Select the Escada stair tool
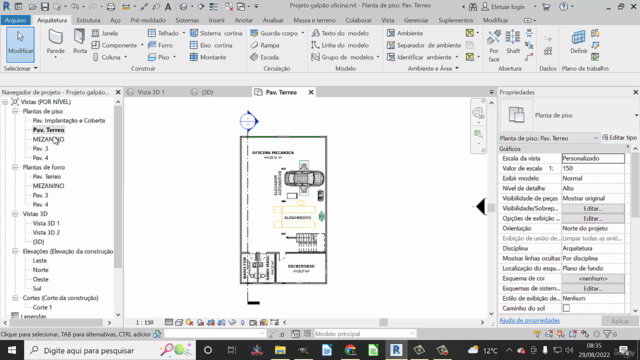 coord(264,57)
